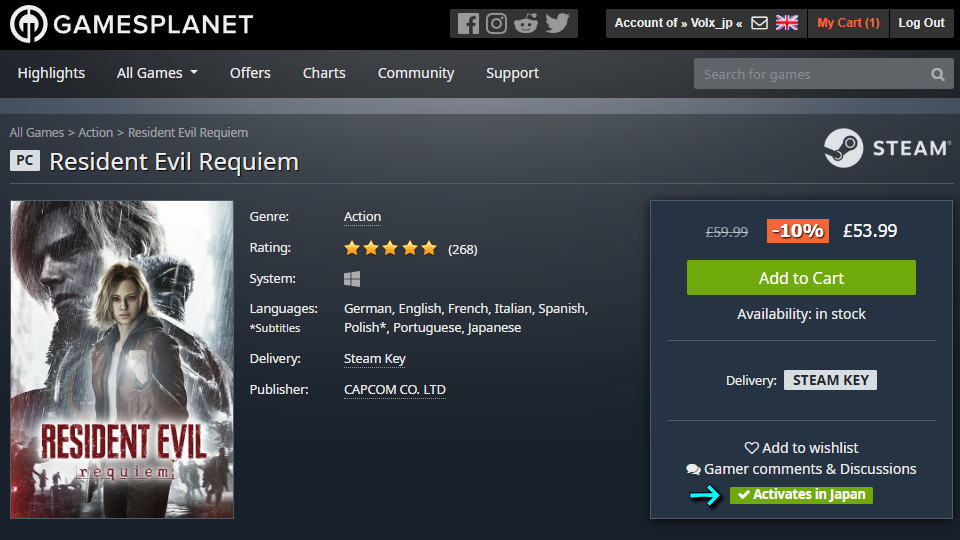Open the Reddit social icon
The width and height of the screenshot is (960, 540).
tap(526, 23)
